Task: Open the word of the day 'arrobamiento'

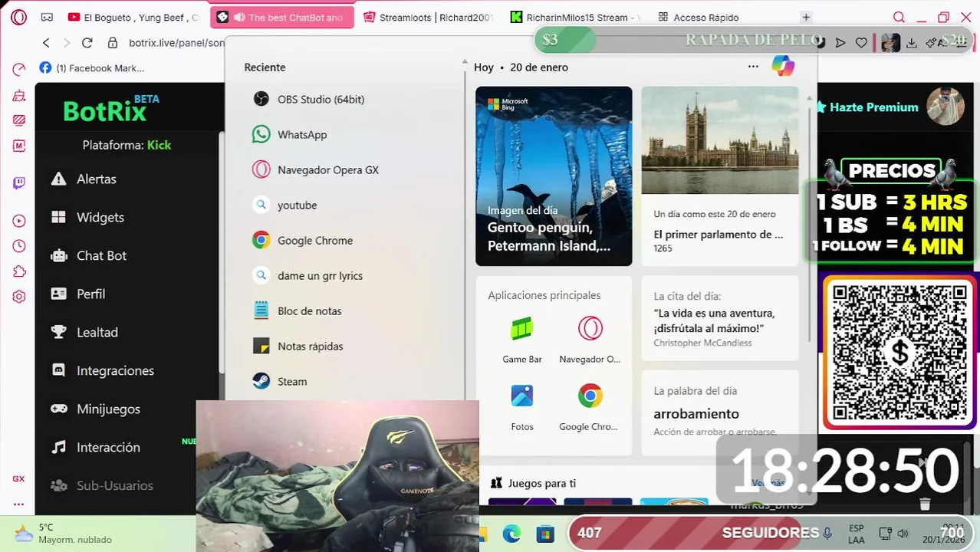Action: [x=720, y=412]
